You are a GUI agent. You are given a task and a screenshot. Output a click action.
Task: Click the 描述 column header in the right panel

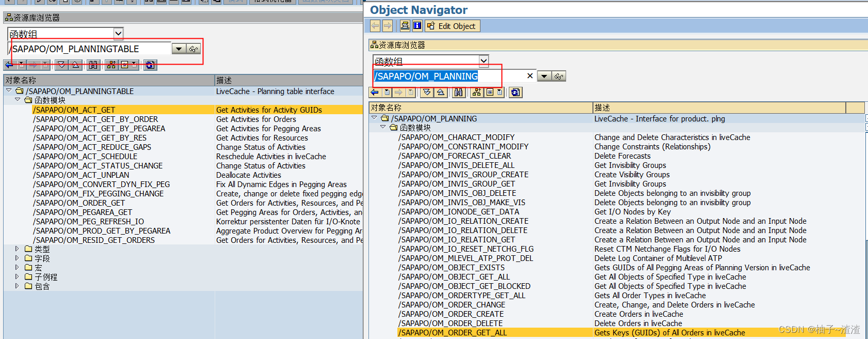pos(719,107)
